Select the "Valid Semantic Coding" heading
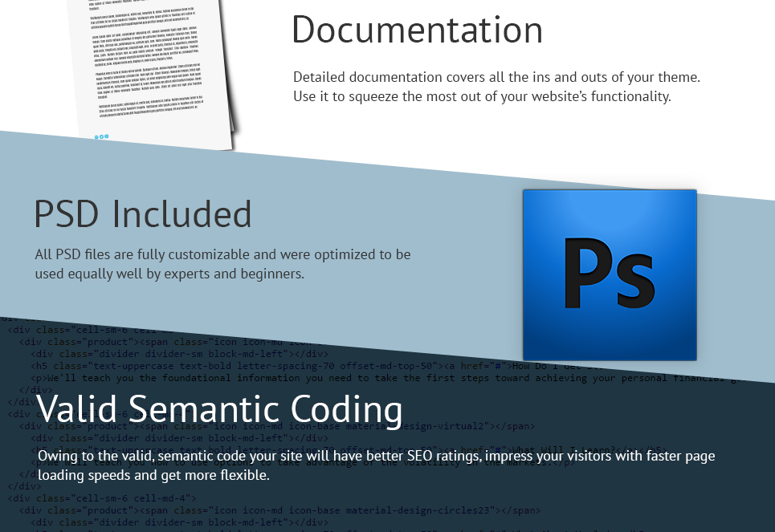Image resolution: width=775 pixels, height=532 pixels. tap(219, 409)
